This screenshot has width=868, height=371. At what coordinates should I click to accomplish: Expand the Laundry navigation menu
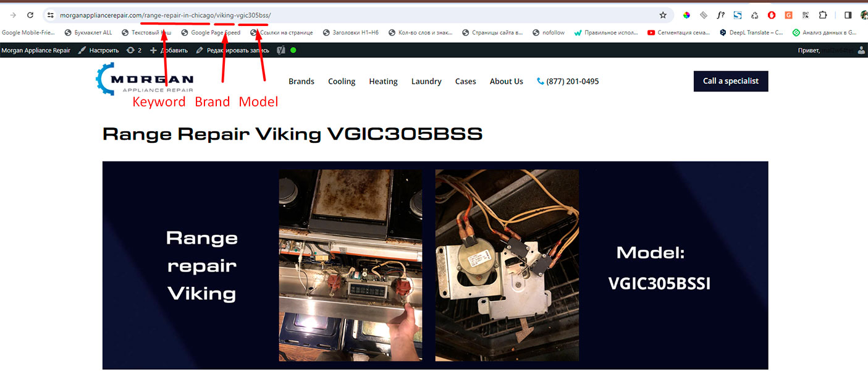point(426,81)
